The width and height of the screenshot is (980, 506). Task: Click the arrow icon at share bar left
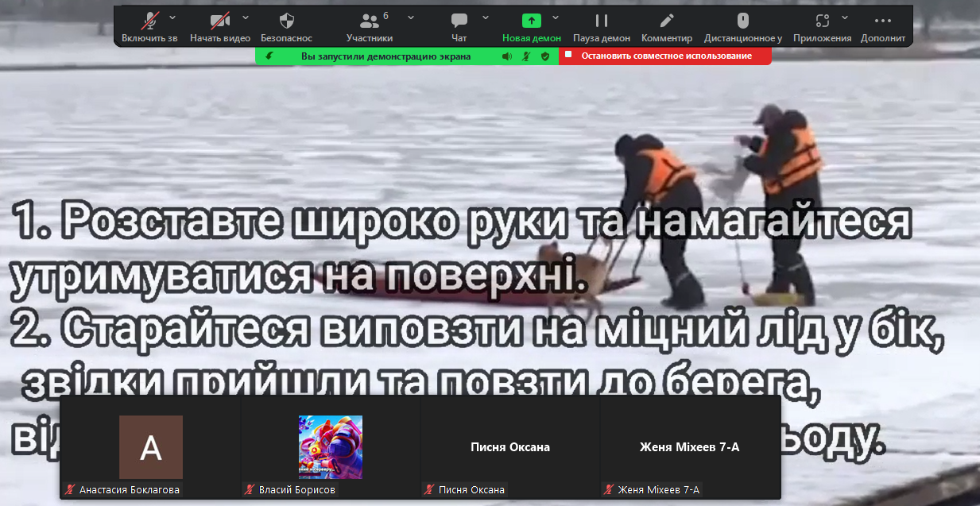pyautogui.click(x=269, y=56)
